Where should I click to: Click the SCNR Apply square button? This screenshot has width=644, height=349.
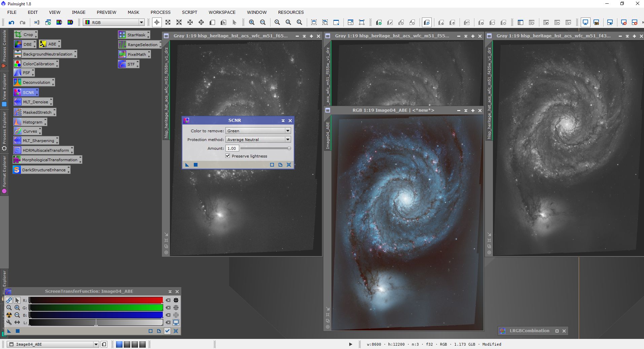tap(195, 165)
